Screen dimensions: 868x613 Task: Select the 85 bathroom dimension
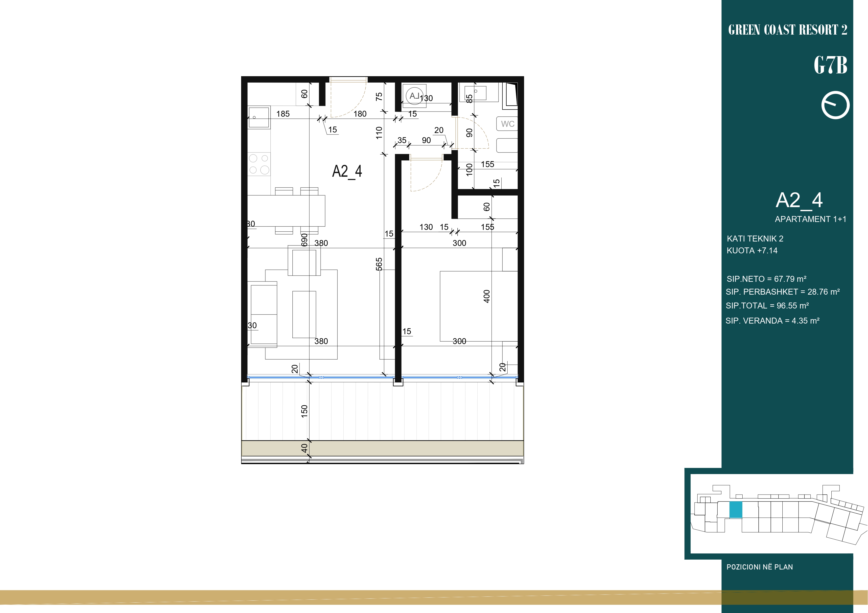tap(469, 99)
